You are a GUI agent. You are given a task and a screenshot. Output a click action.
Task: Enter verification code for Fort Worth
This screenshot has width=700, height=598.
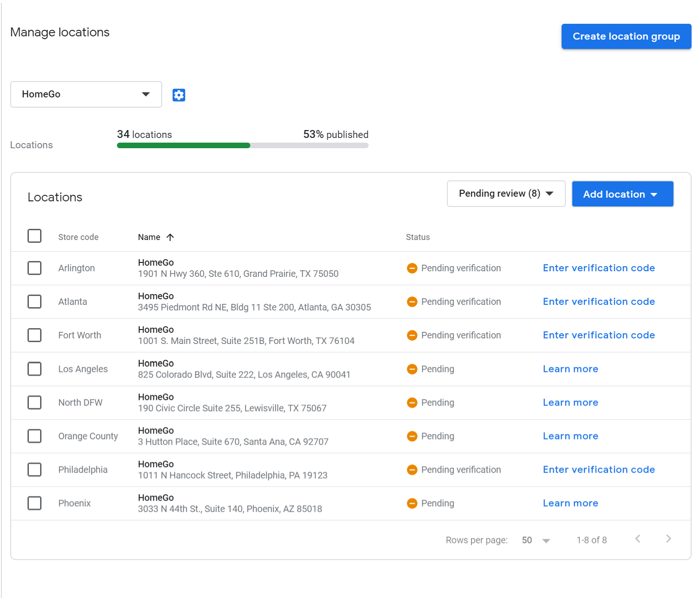tap(598, 335)
